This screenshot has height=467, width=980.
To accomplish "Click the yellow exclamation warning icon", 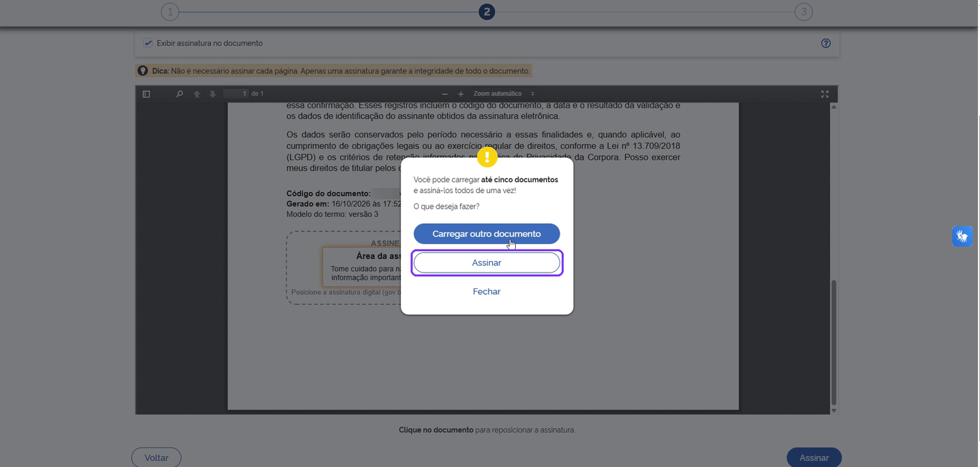I will (487, 157).
